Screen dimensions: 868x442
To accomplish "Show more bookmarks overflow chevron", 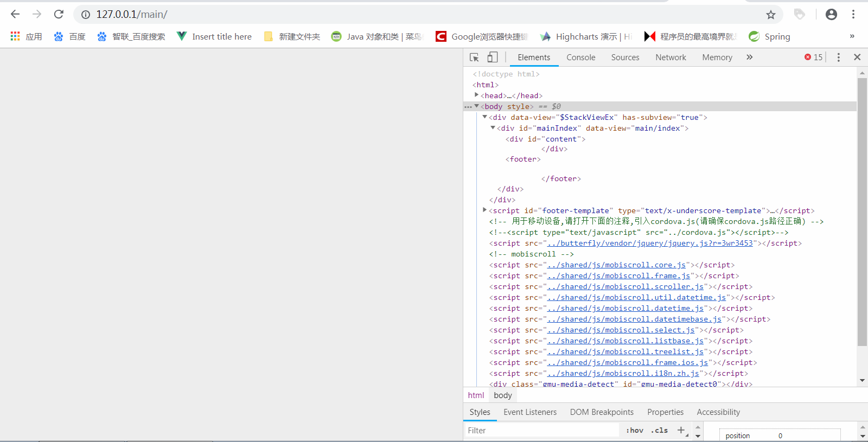I will pos(852,36).
